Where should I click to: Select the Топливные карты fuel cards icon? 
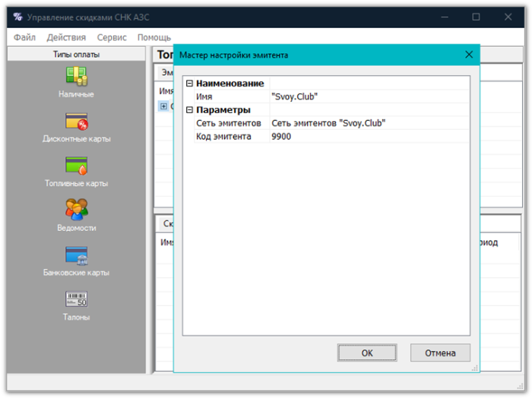[76, 166]
